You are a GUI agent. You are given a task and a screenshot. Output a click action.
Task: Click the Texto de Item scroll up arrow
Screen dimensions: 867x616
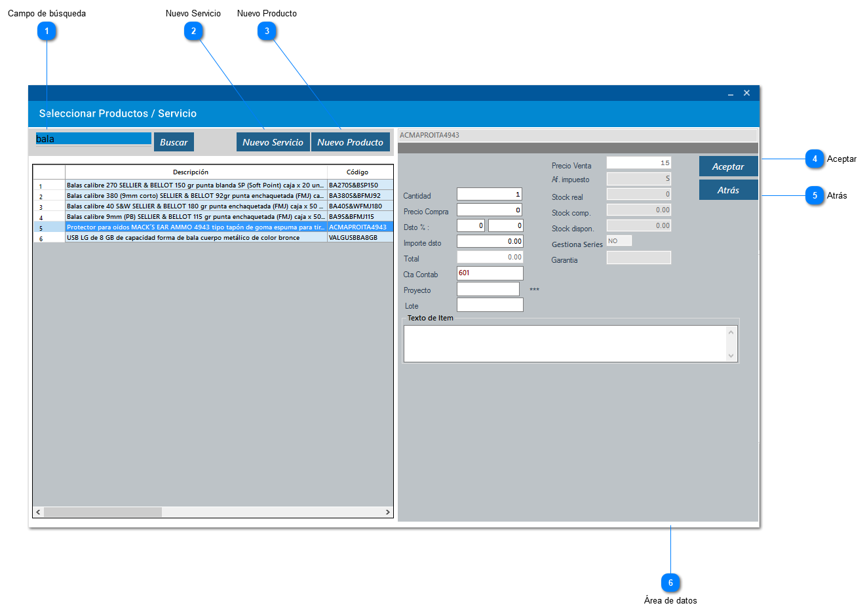(731, 332)
